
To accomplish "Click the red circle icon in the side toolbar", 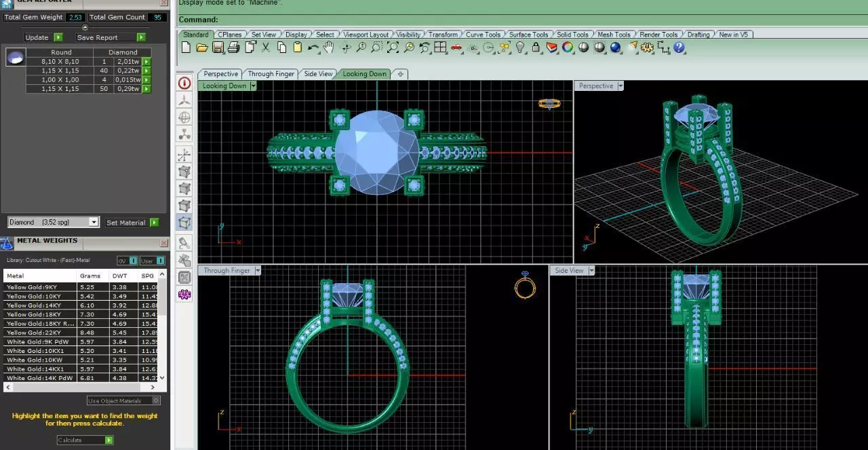I will 184,83.
